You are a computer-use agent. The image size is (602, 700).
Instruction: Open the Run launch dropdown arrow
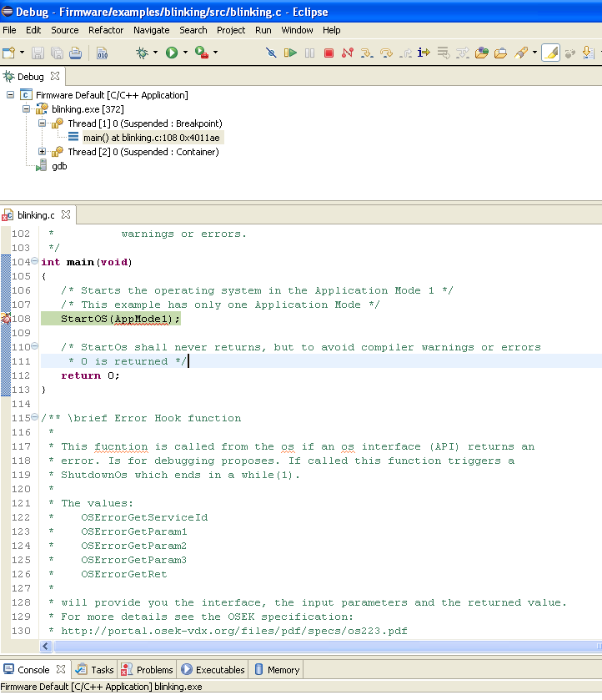(x=185, y=53)
